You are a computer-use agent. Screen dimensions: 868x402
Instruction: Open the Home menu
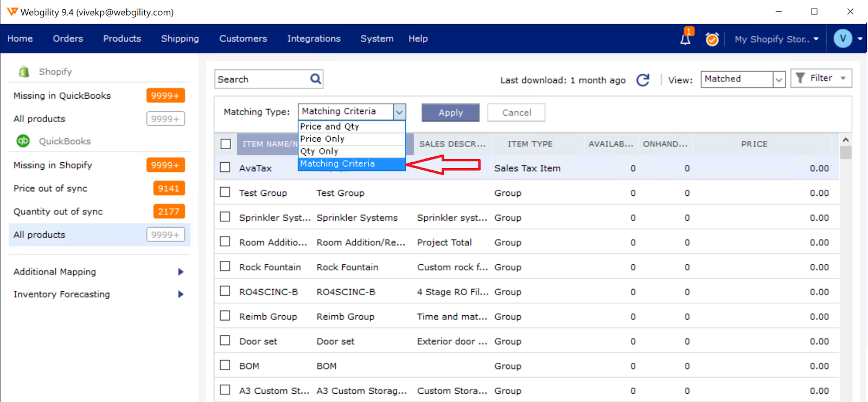point(20,39)
